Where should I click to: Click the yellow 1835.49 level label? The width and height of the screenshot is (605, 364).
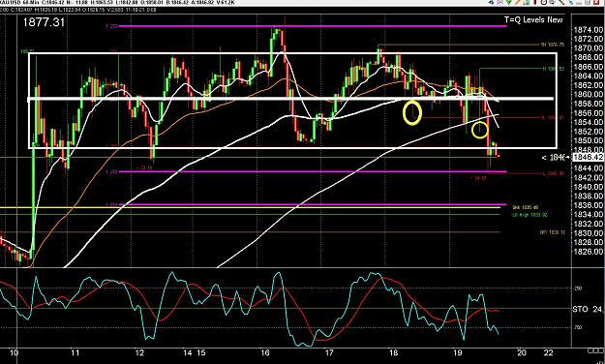[x=526, y=207]
